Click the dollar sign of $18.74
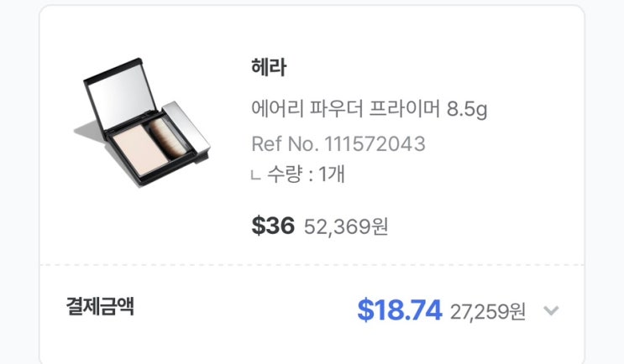Screen dimensions: 624x364 pyautogui.click(x=365, y=310)
